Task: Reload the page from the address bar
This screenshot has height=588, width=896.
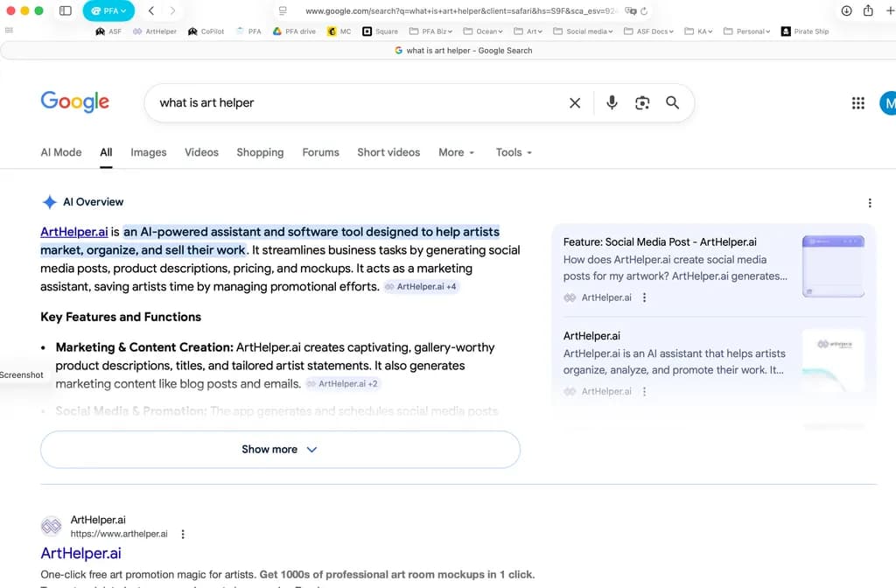Action: [x=645, y=11]
